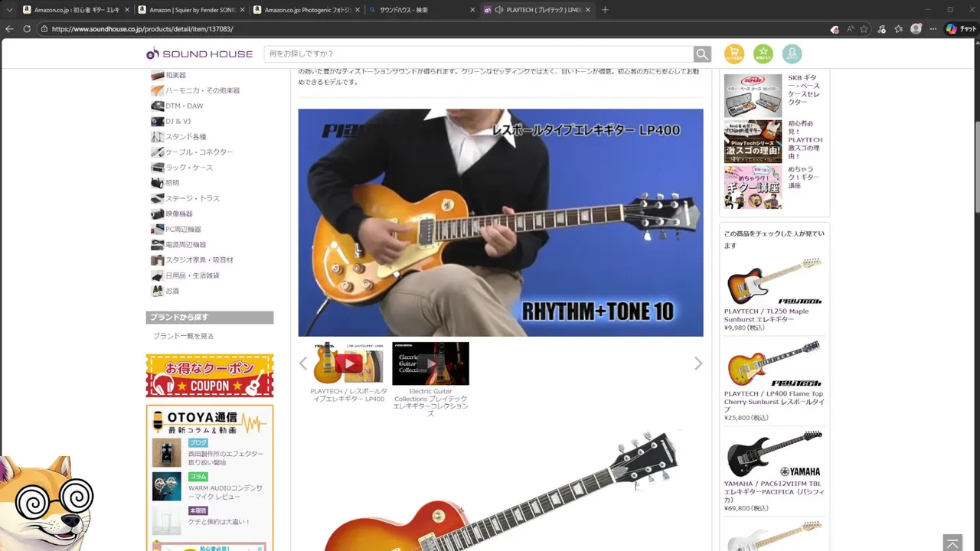This screenshot has height=551, width=980.
Task: Select PLAYTECH レスポールタイプ LP400 video thumbnail
Action: click(x=348, y=364)
